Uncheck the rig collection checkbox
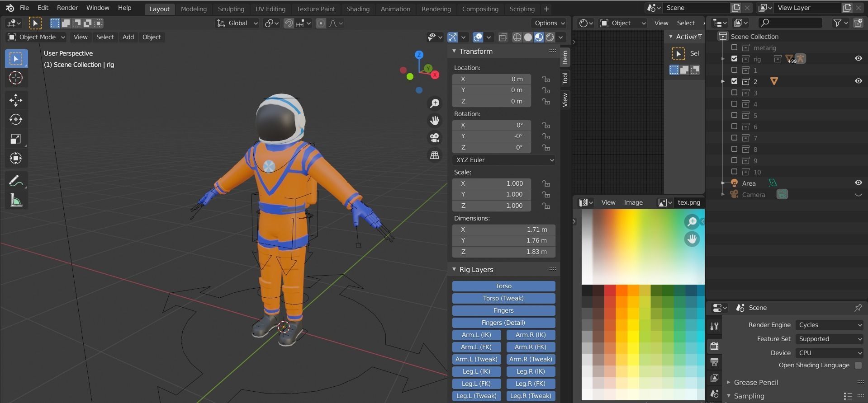 click(x=734, y=59)
